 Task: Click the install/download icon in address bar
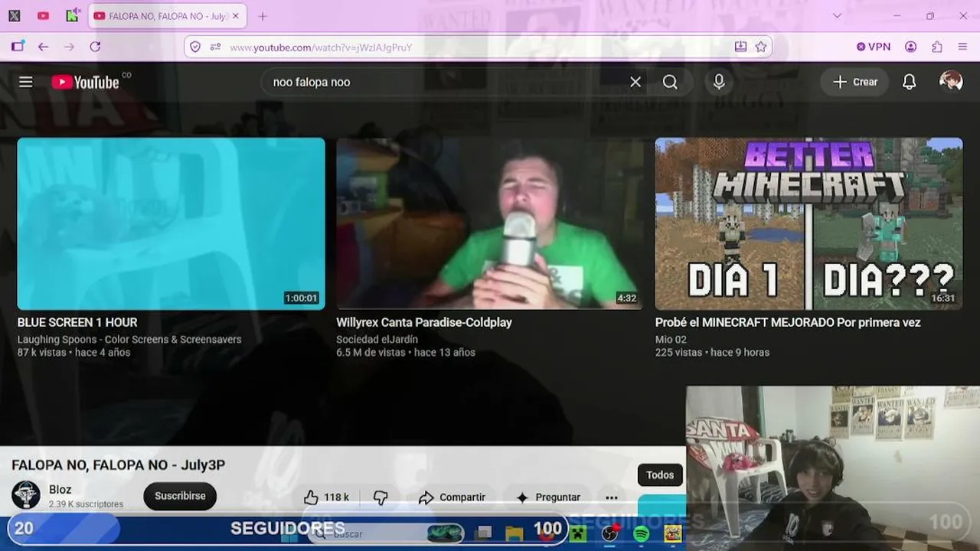[740, 47]
